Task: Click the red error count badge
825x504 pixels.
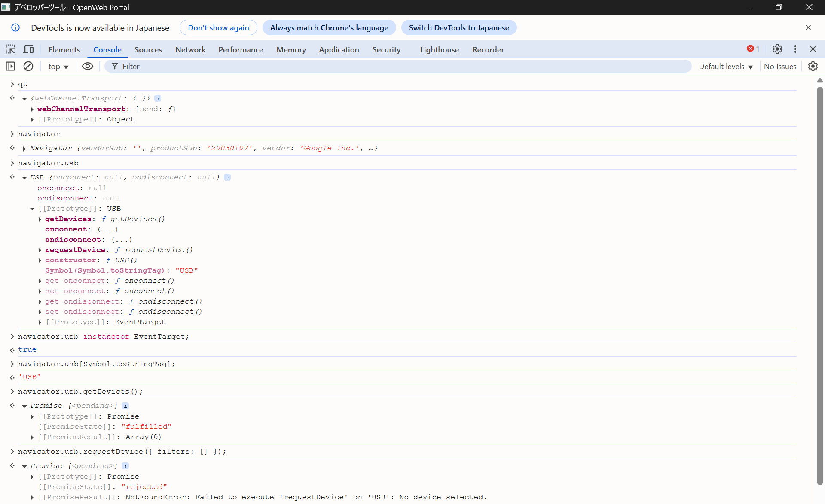Action: tap(753, 49)
